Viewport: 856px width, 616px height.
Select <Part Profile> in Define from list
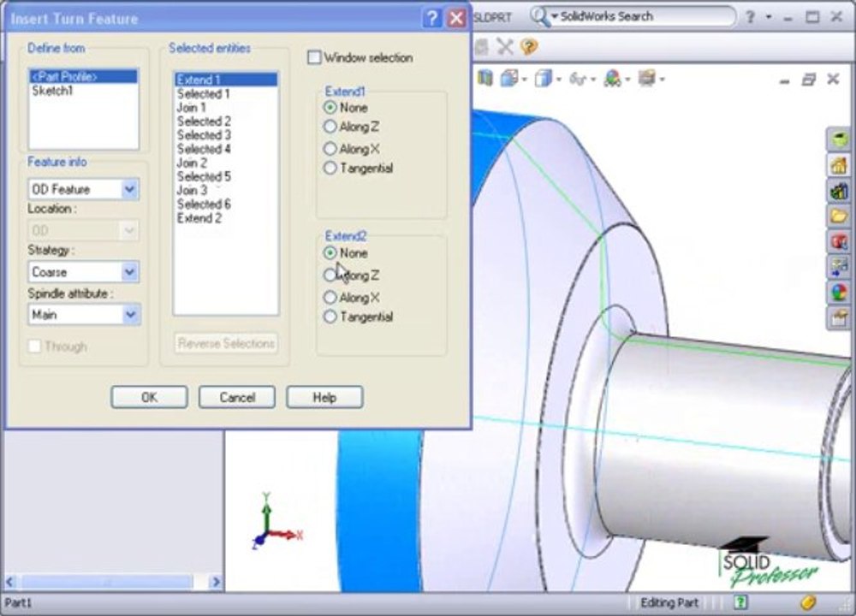point(83,76)
